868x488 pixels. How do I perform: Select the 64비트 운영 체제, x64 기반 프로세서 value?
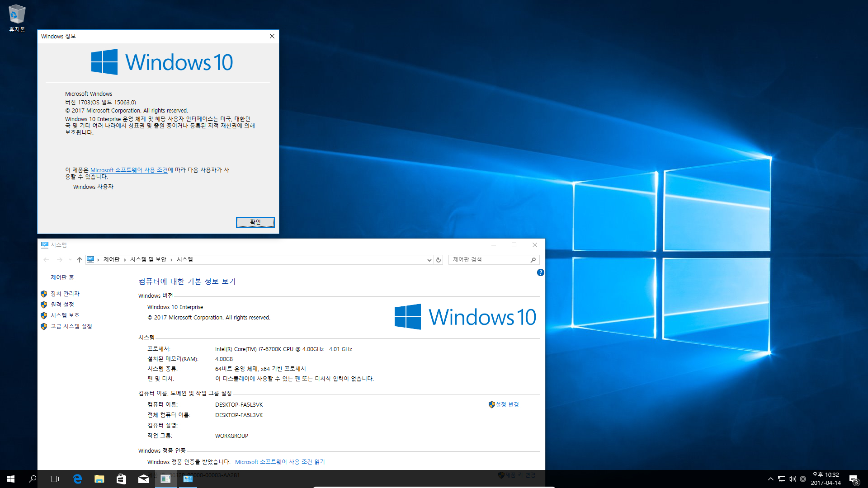tap(260, 369)
